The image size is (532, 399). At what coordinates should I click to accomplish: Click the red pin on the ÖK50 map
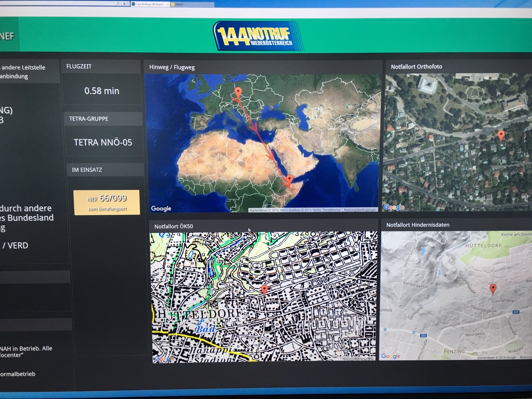[264, 289]
